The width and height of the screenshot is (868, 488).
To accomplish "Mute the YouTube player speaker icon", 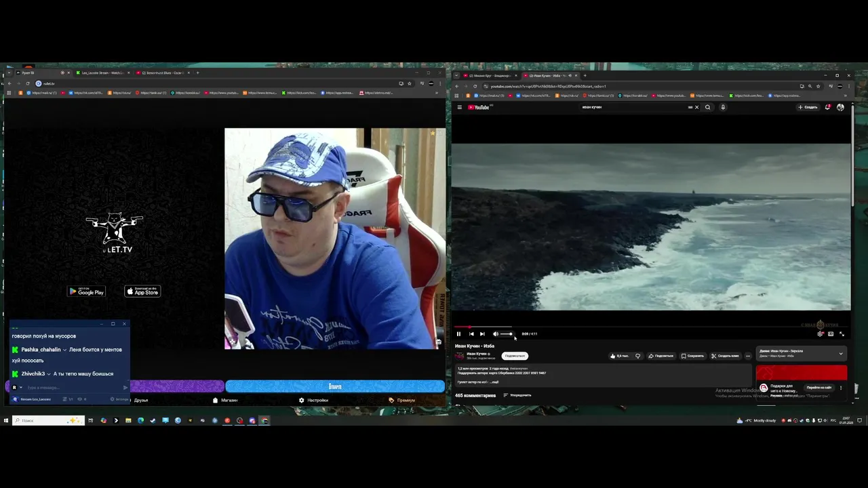I will 495,333.
